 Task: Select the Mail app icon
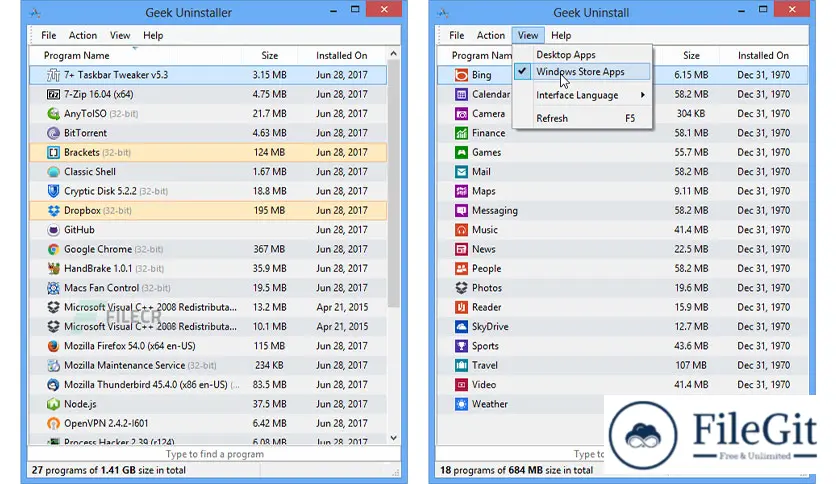pos(461,172)
